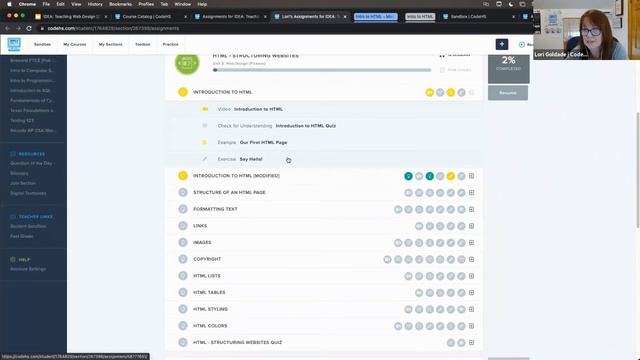
Task: Expand the Formatting Text lesson row
Action: 471,209
